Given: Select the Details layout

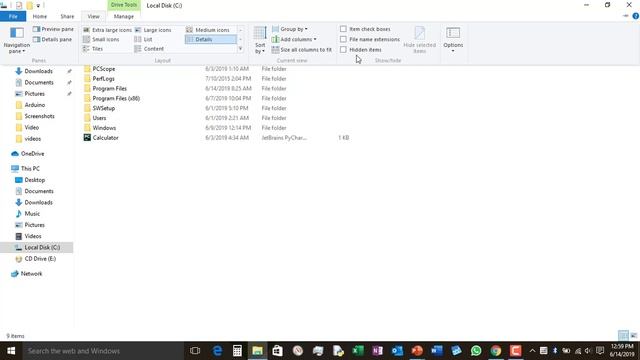Looking at the screenshot, I should [x=211, y=40].
